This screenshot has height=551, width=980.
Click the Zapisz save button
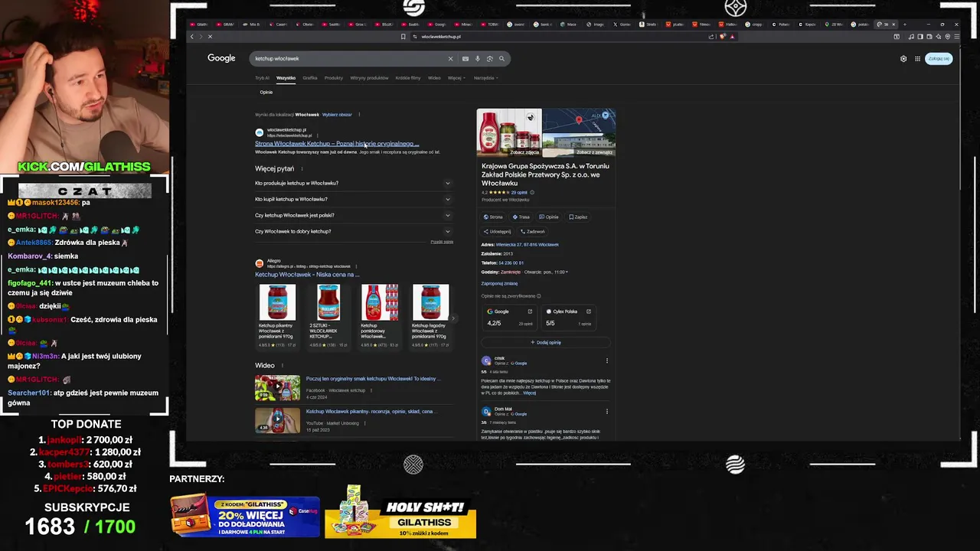click(578, 217)
